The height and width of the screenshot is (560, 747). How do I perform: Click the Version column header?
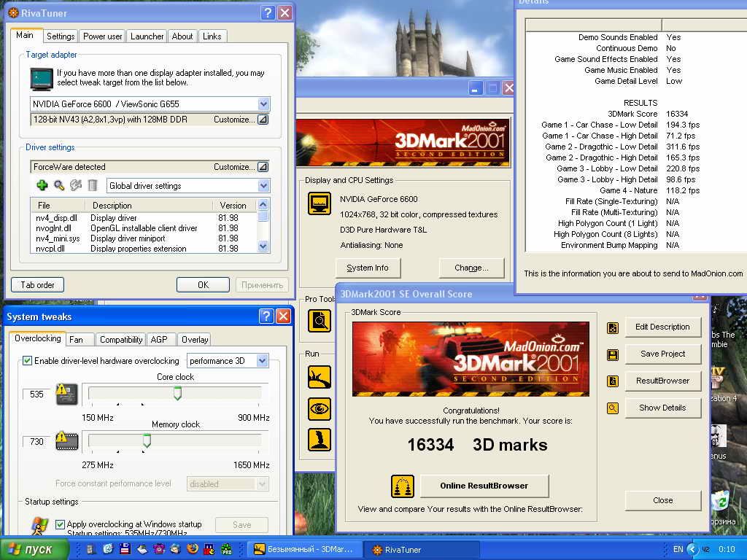(x=233, y=205)
